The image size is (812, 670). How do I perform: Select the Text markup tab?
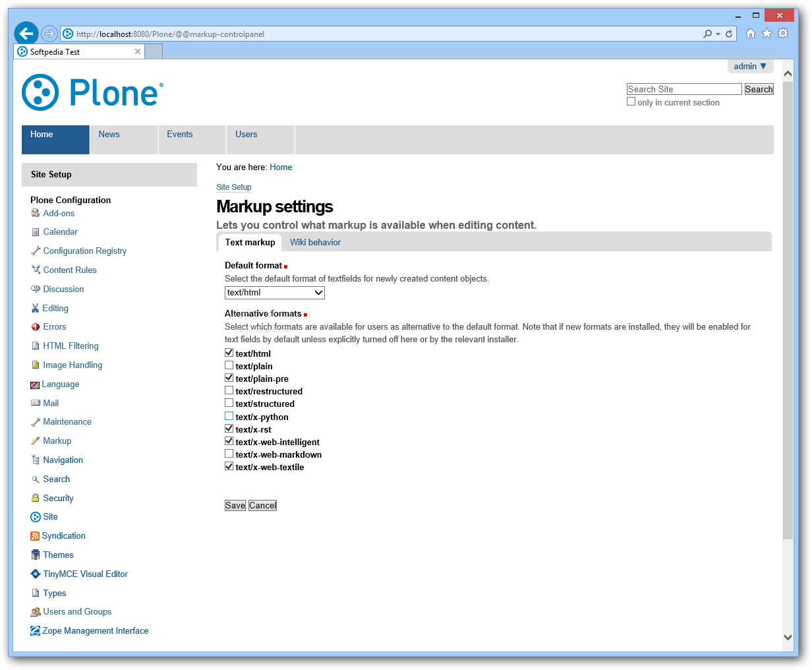click(x=250, y=243)
